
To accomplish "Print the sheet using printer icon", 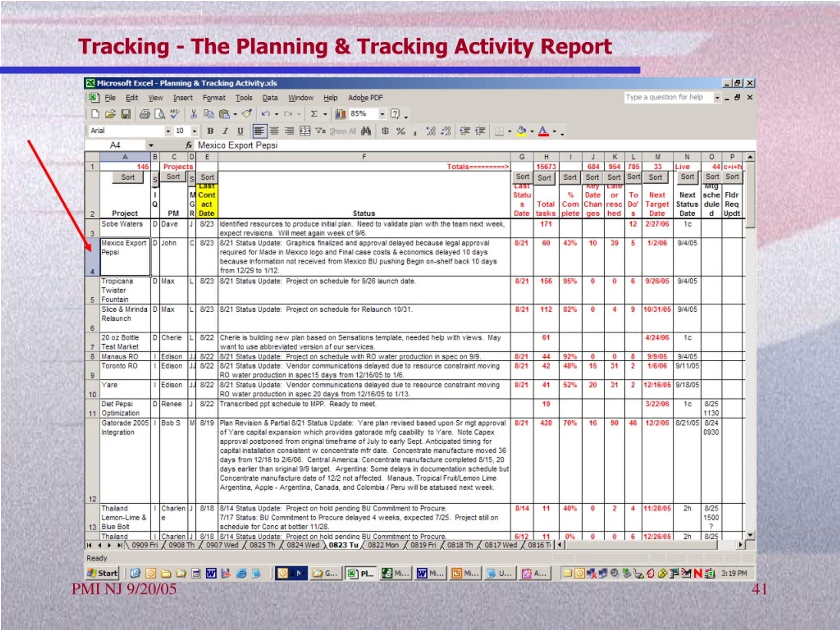I will point(145,114).
